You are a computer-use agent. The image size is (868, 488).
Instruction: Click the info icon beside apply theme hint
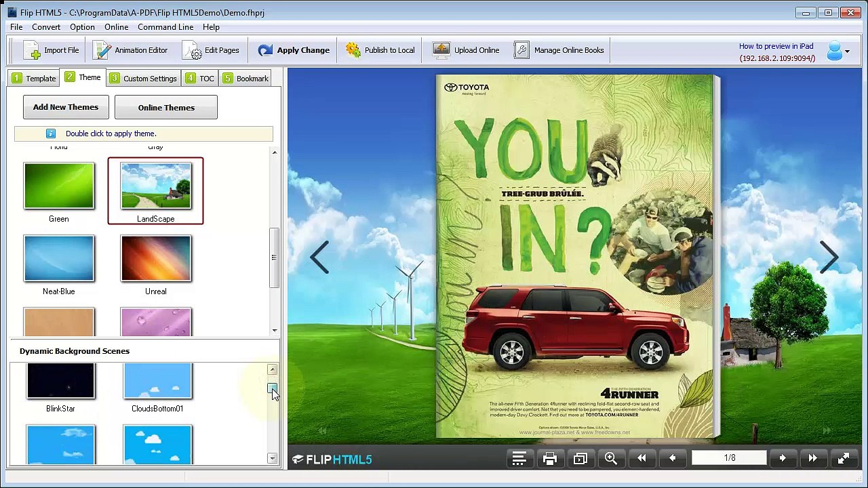(x=50, y=134)
